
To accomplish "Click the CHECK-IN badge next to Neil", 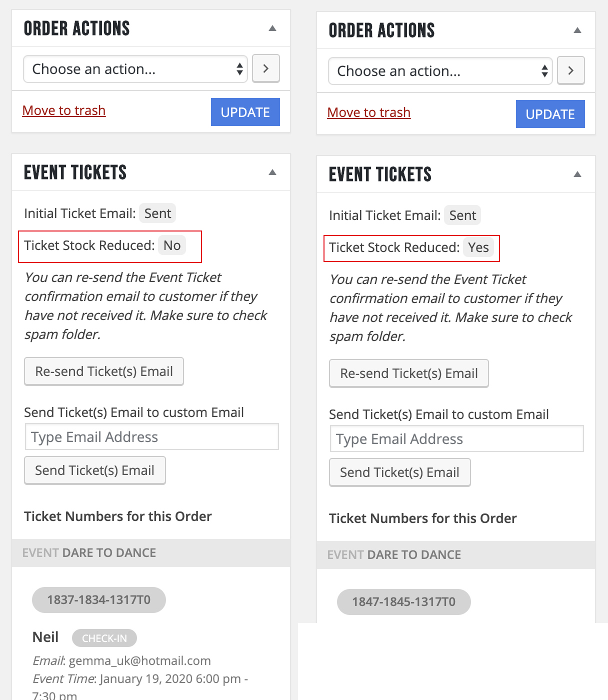I will tap(104, 638).
